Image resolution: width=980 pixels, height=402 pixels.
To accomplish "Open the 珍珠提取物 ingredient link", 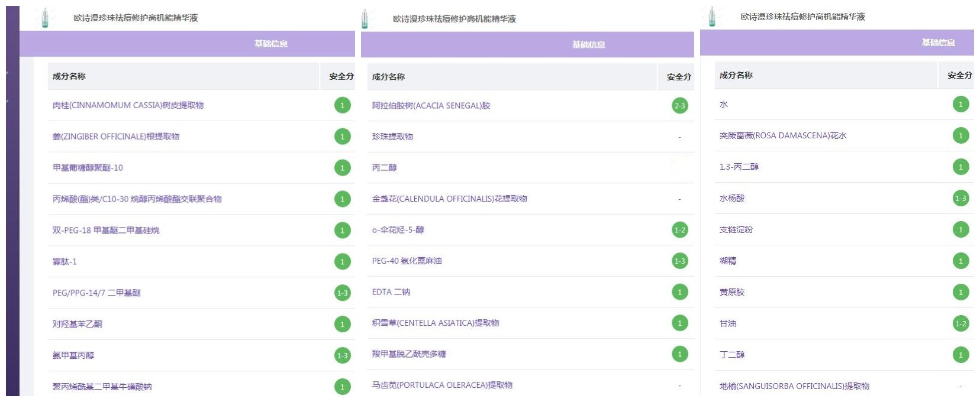I will tap(392, 137).
